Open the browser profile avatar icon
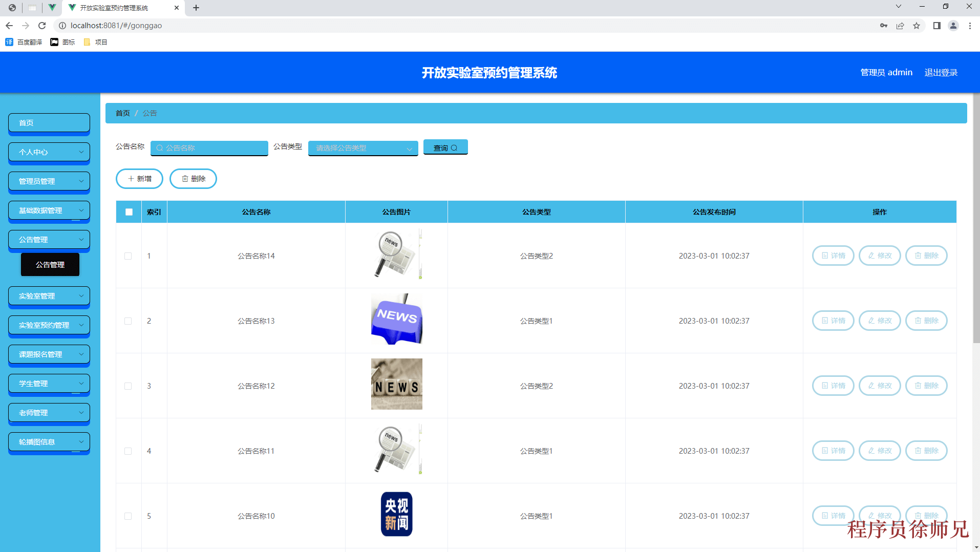 [953, 26]
